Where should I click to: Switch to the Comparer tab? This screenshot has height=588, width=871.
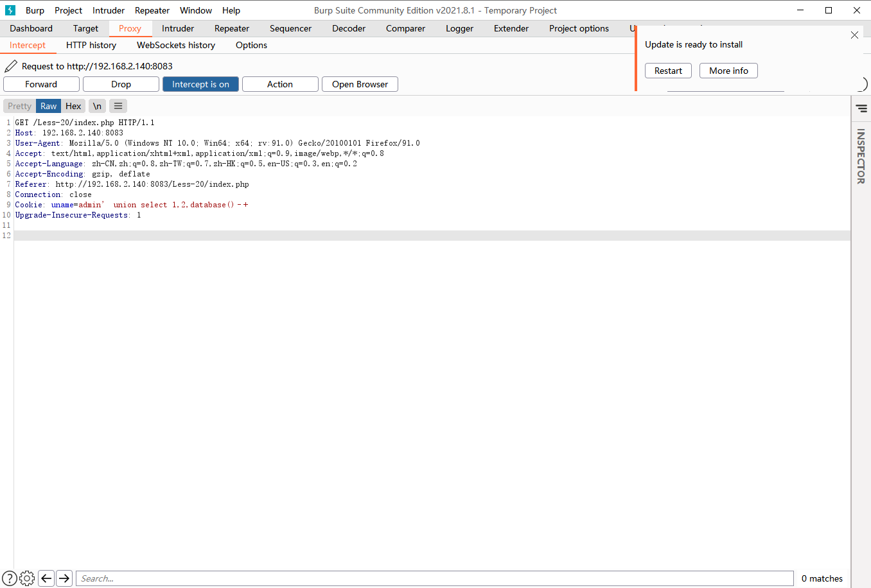405,28
